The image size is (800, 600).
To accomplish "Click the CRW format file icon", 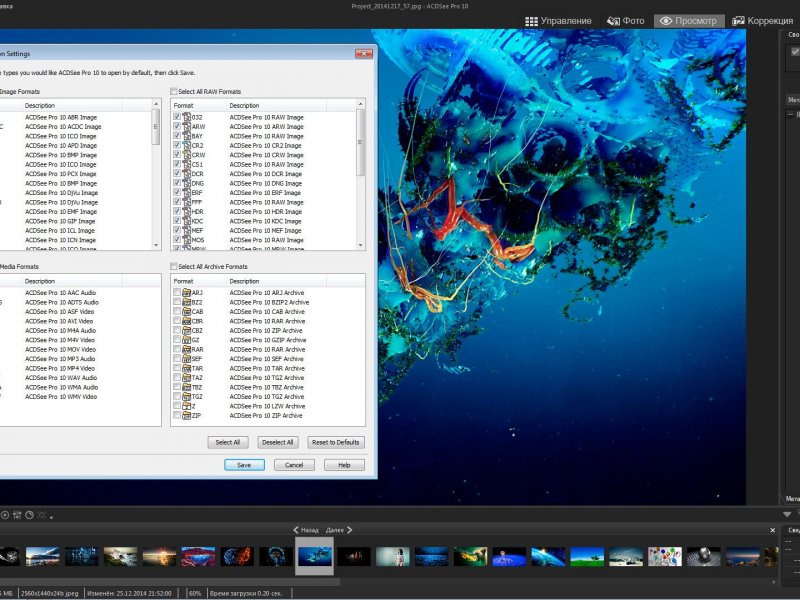I will click(187, 155).
